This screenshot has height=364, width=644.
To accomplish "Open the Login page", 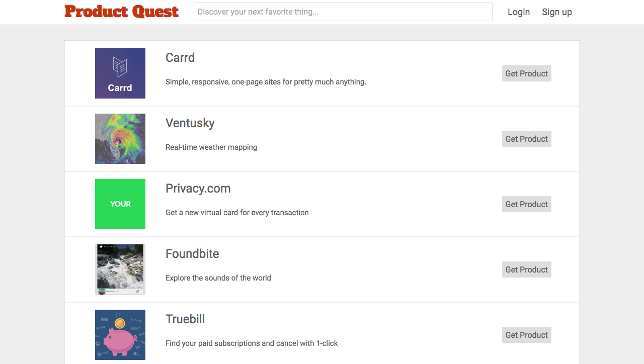I will [x=519, y=12].
